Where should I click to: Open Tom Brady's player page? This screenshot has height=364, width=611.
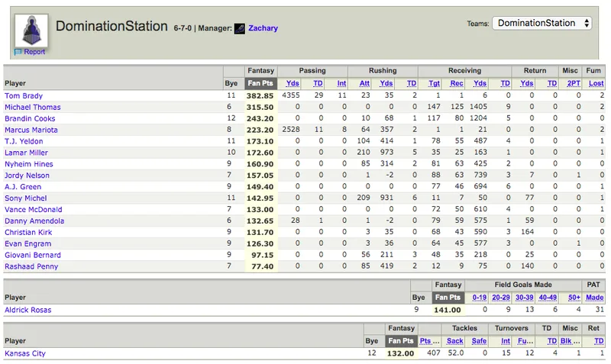[24, 95]
